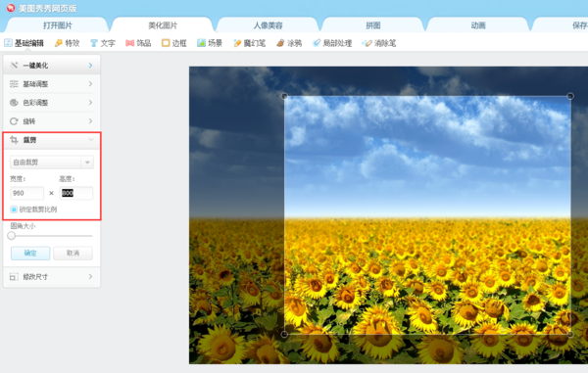Open the 自由裁剪 crop mode dropdown
Screen dimensions: 588x373
(52, 163)
